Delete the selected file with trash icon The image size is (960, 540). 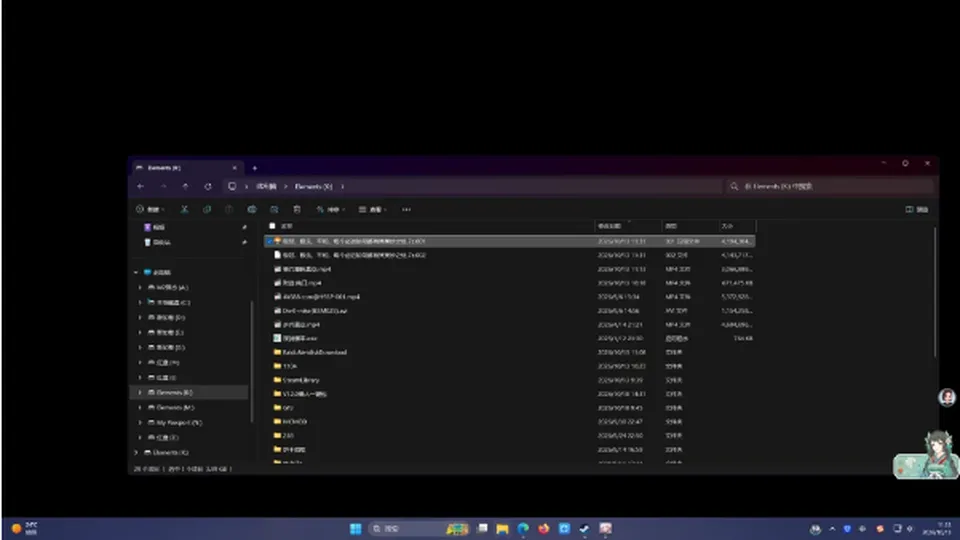pos(297,209)
